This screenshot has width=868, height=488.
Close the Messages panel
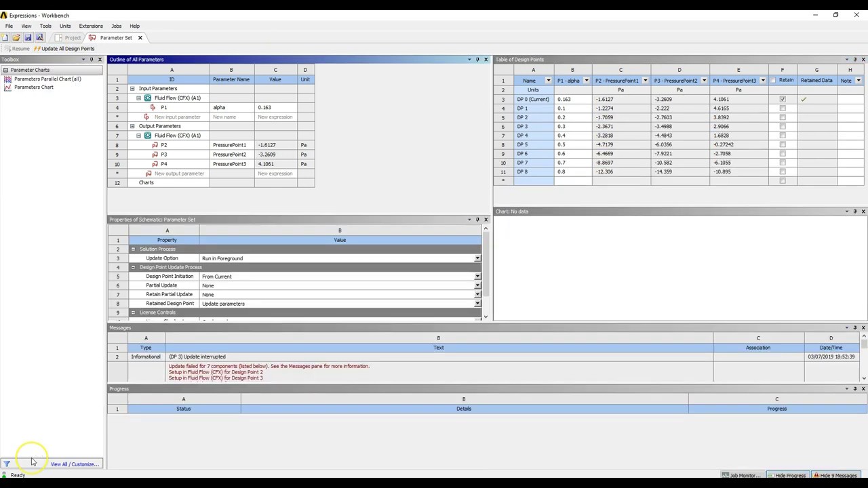(x=863, y=328)
